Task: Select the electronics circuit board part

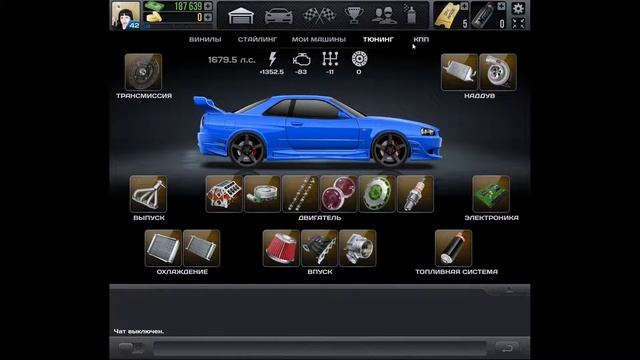Action: (x=491, y=194)
